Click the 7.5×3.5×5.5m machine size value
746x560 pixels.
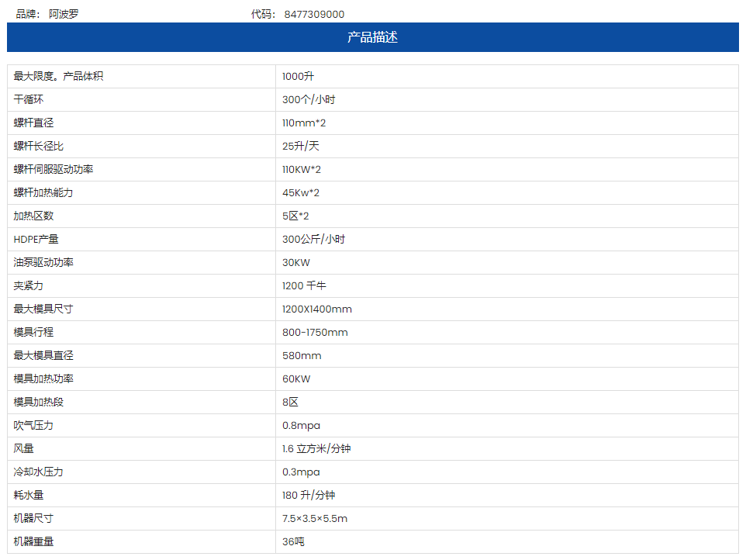pos(315,518)
